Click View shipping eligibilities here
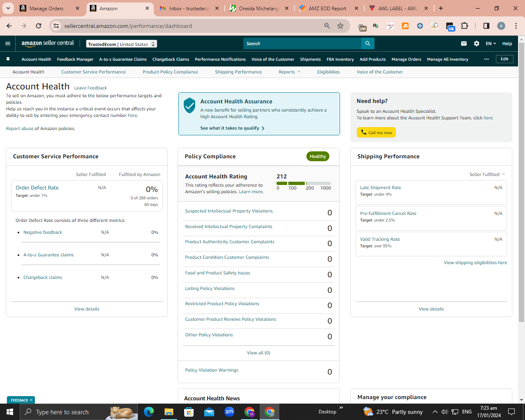 [475, 262]
